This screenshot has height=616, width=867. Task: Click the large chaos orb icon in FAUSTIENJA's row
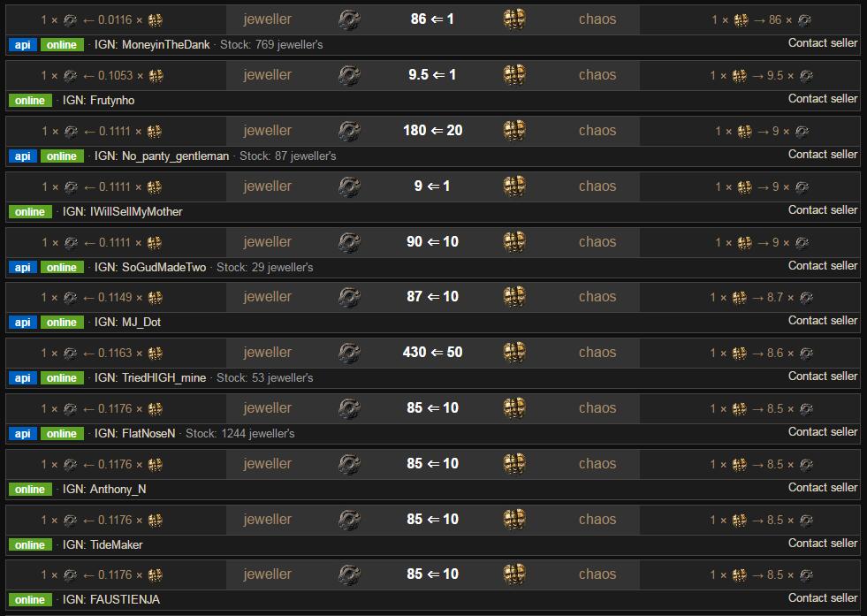point(514,574)
